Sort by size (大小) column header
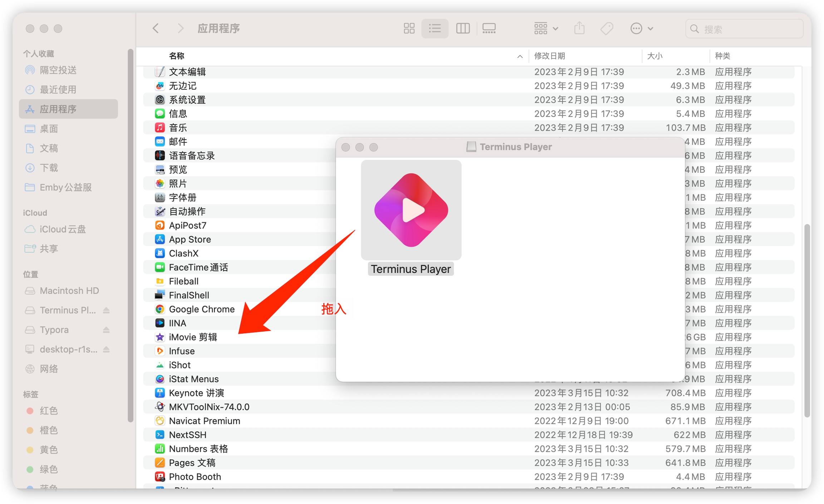This screenshot has height=504, width=824. (655, 56)
